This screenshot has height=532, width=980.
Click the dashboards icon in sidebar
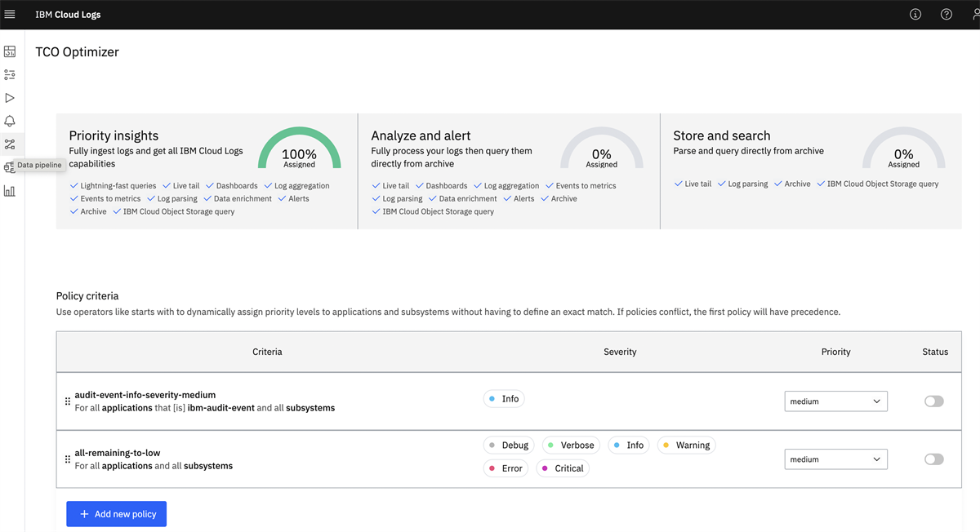point(10,51)
